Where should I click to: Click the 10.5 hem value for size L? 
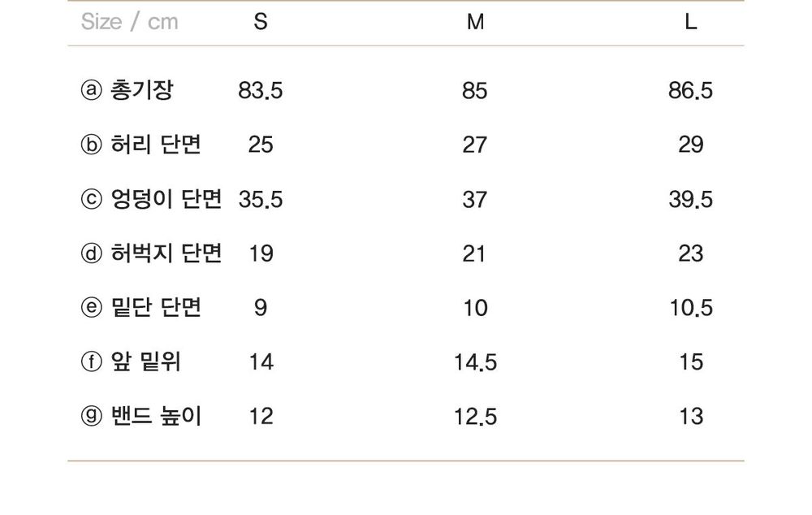coord(691,309)
